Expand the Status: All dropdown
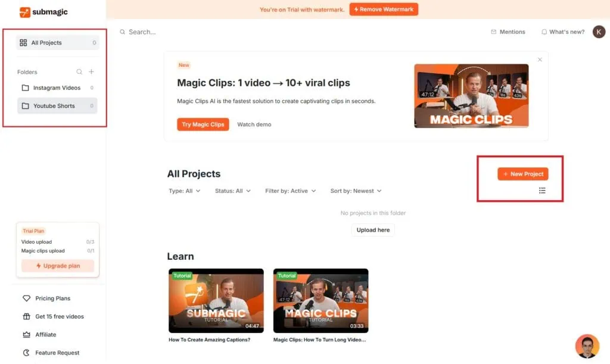Screen dimensions: 610x364 [x=233, y=191]
